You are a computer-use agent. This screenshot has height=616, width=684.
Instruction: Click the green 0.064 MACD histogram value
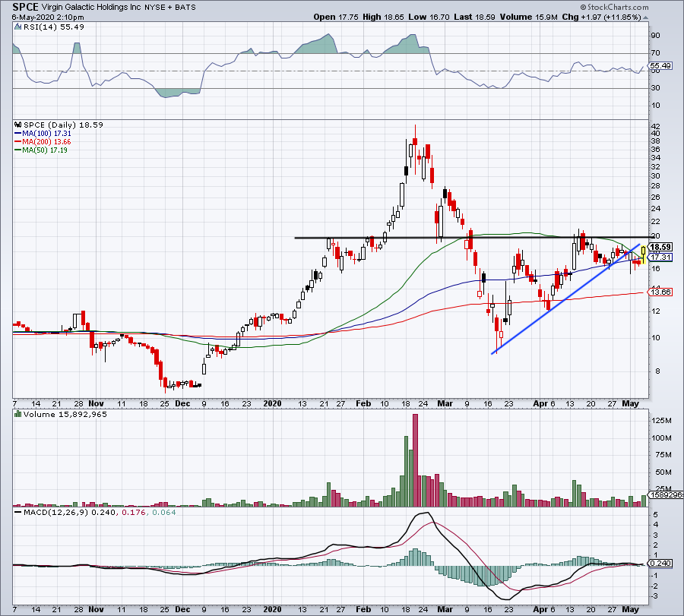coord(163,512)
